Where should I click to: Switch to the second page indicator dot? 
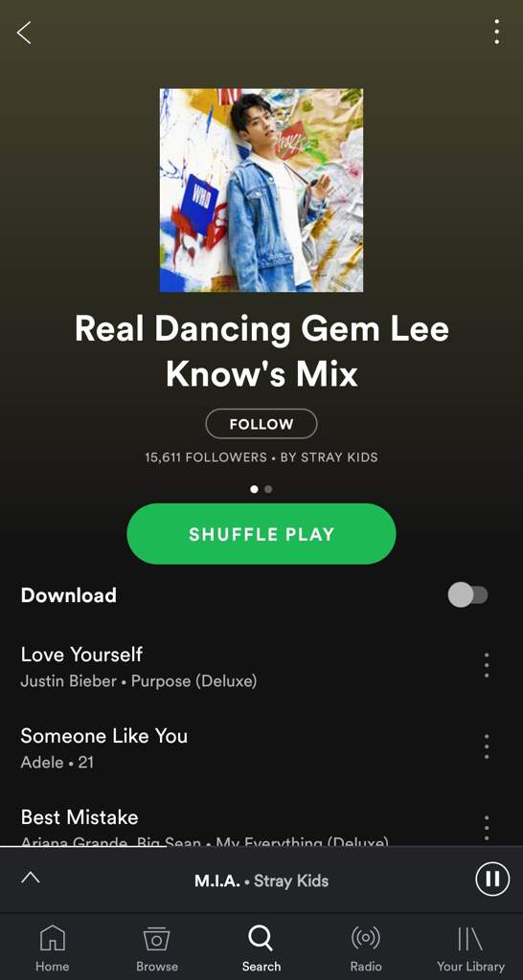(x=268, y=489)
